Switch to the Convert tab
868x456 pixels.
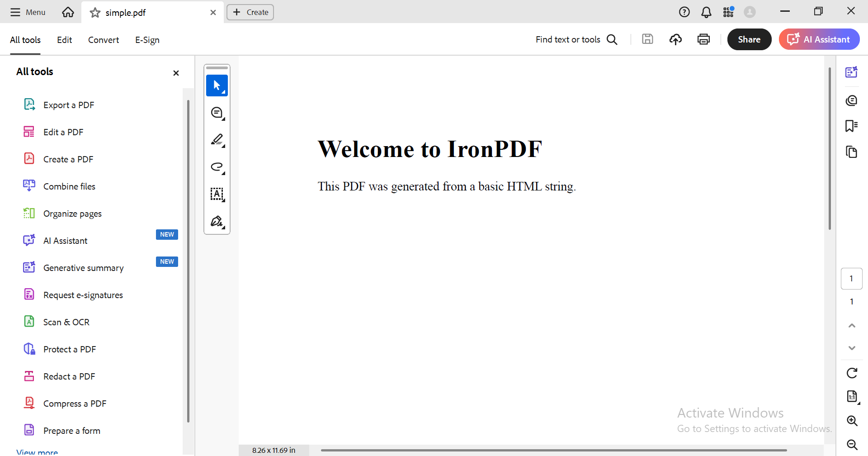[104, 40]
